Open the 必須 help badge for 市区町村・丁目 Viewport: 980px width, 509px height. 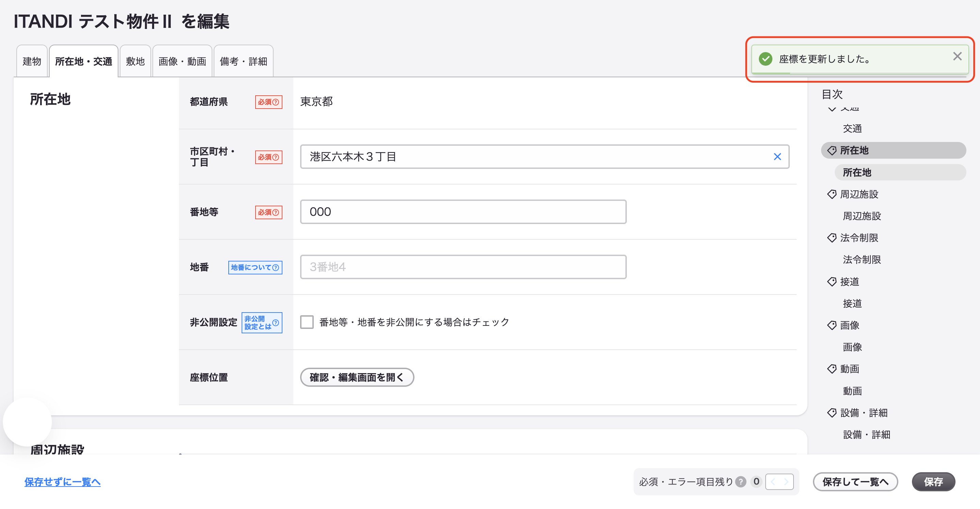point(268,157)
